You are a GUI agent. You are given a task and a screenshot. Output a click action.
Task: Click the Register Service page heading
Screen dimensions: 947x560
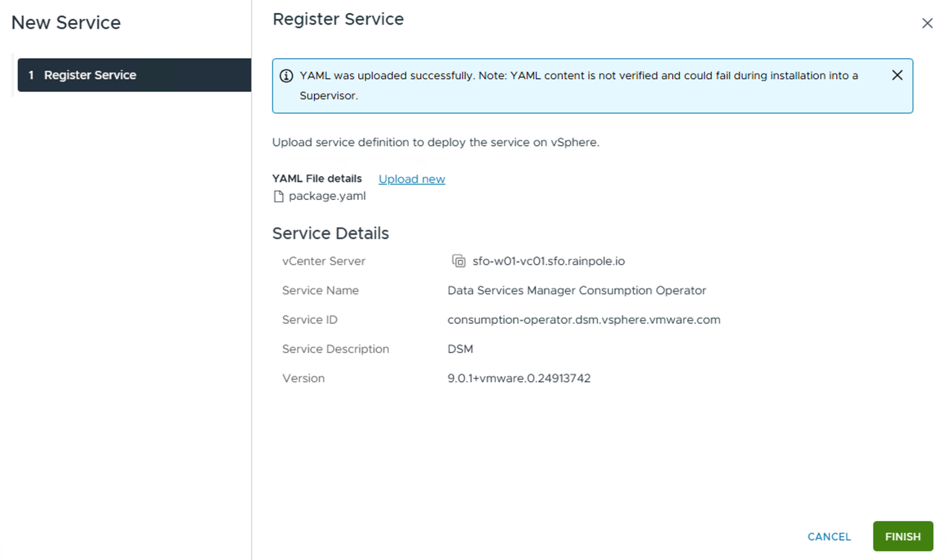click(338, 19)
